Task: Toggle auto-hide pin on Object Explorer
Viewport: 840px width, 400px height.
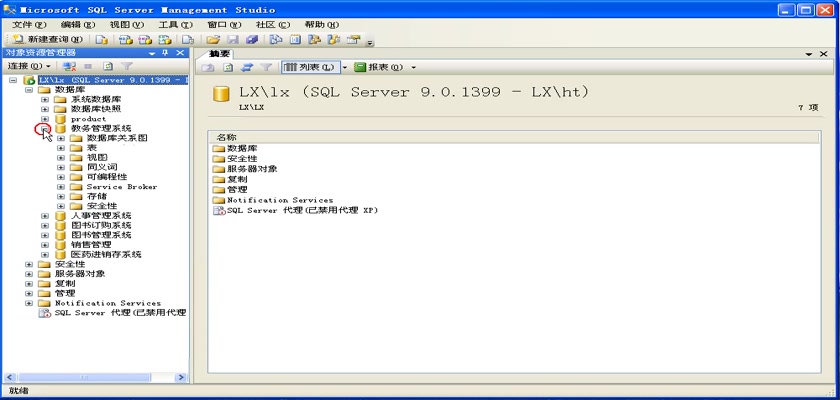Action: tap(165, 53)
